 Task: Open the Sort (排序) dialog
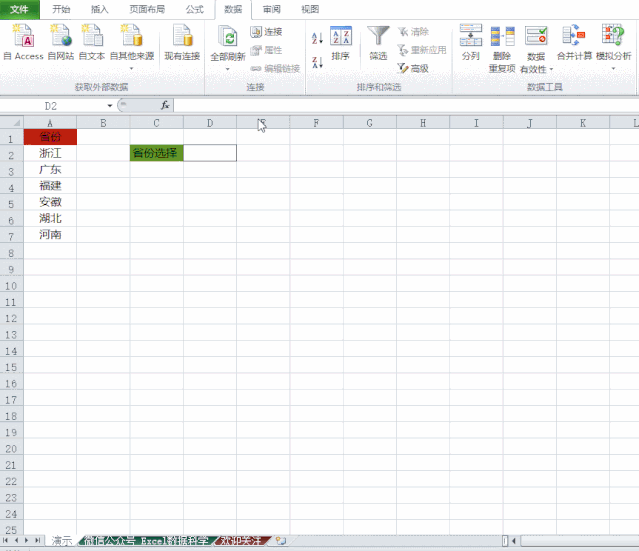pyautogui.click(x=340, y=43)
